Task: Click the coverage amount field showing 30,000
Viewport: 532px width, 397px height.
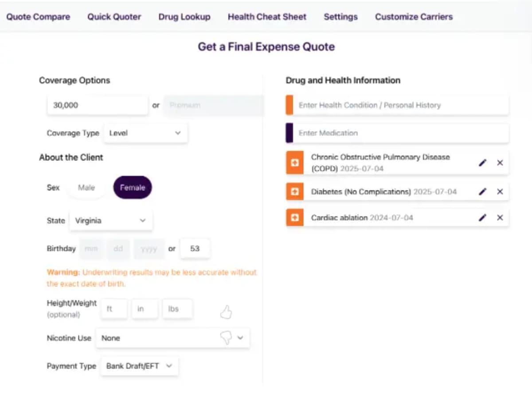Action: click(98, 105)
